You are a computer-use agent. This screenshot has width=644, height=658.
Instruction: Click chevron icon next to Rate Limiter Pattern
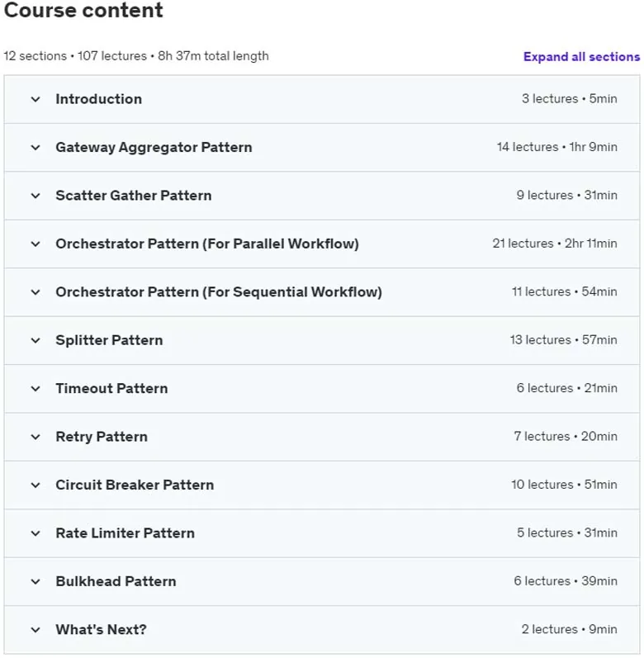(x=36, y=534)
